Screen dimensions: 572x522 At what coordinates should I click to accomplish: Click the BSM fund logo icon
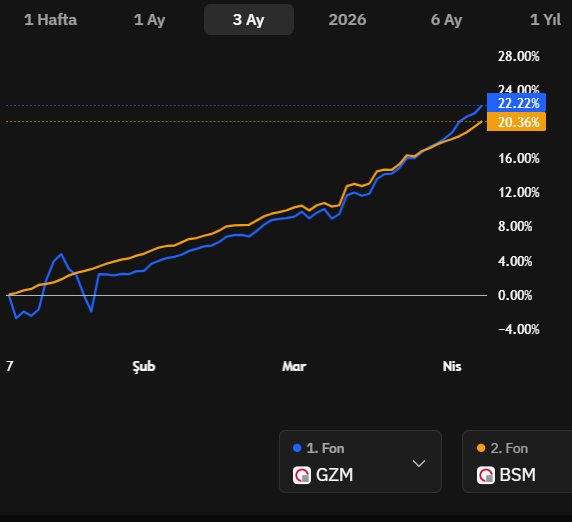point(486,475)
